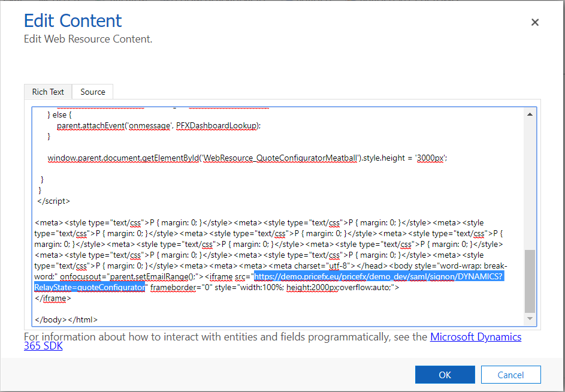
Task: Place cursor at the closing script tag
Action: point(53,201)
